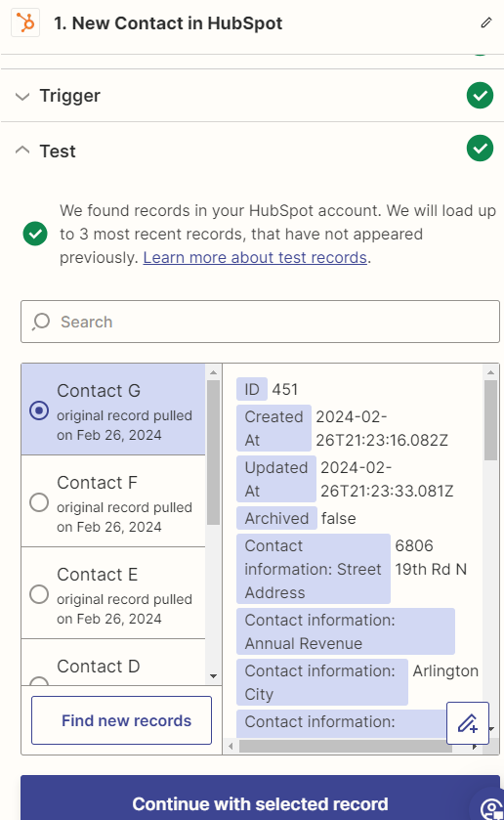Click the HubSpot app logo icon
The width and height of the screenshot is (504, 820).
coord(25,23)
